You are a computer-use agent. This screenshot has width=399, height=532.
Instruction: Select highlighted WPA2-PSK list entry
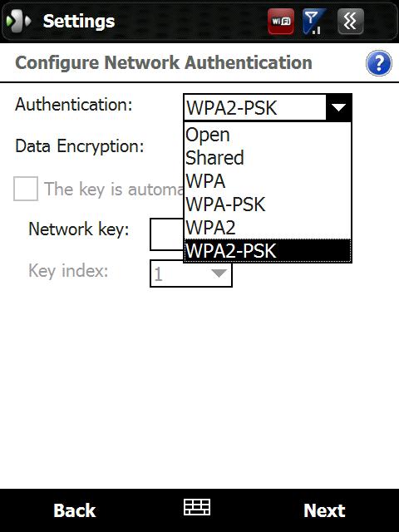click(268, 250)
